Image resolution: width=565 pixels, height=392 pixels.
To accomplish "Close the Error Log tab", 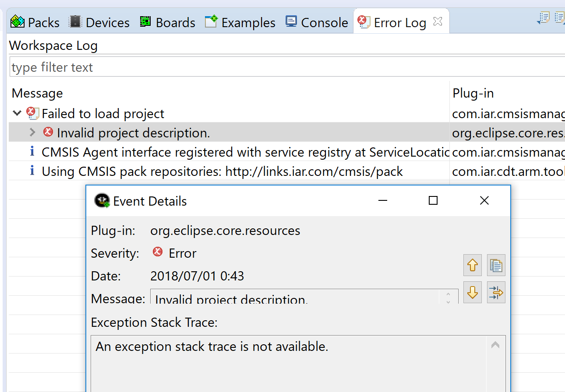I will click(438, 21).
